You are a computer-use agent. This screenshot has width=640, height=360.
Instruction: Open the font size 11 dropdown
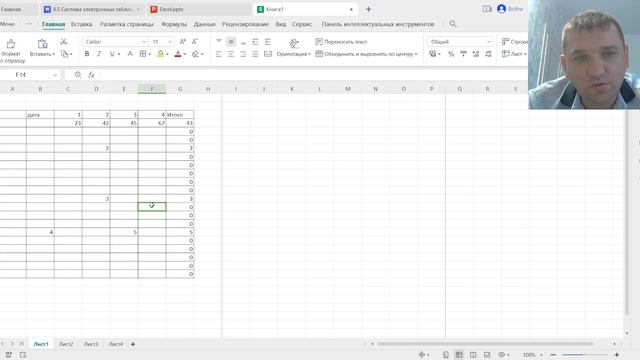tap(170, 42)
